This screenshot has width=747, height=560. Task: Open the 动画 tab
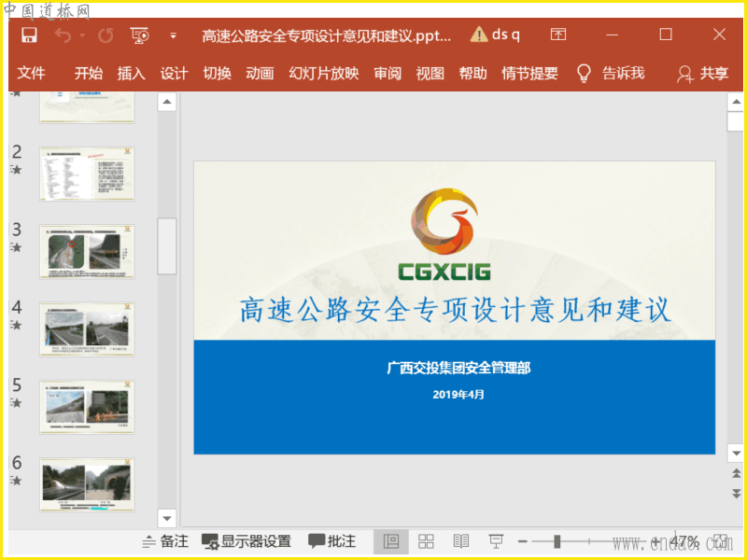(x=260, y=74)
